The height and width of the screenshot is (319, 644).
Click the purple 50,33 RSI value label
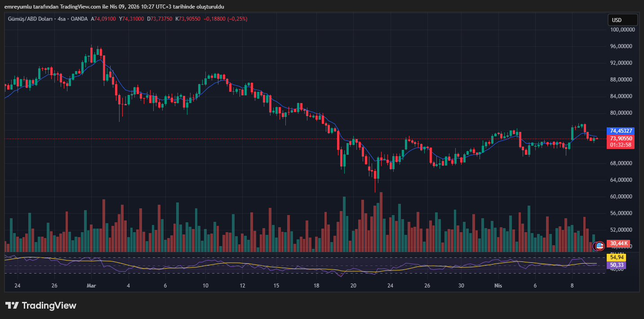[x=616, y=265]
